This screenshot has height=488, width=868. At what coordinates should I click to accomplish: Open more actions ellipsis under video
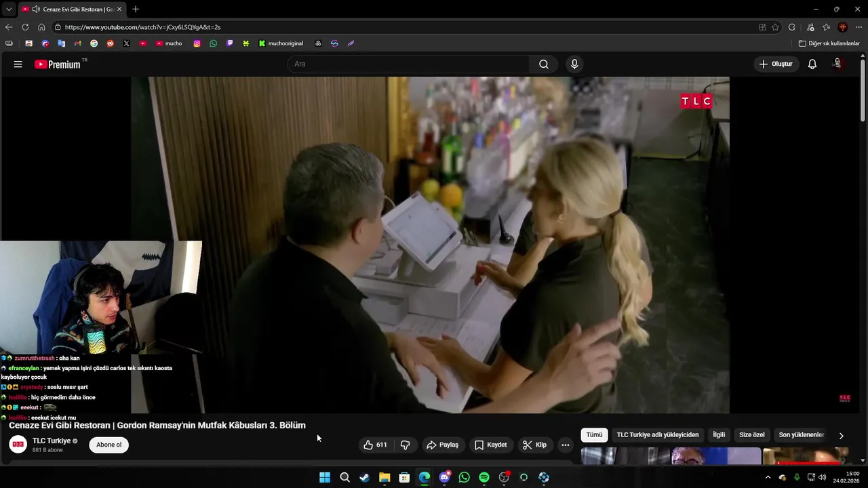tap(566, 445)
